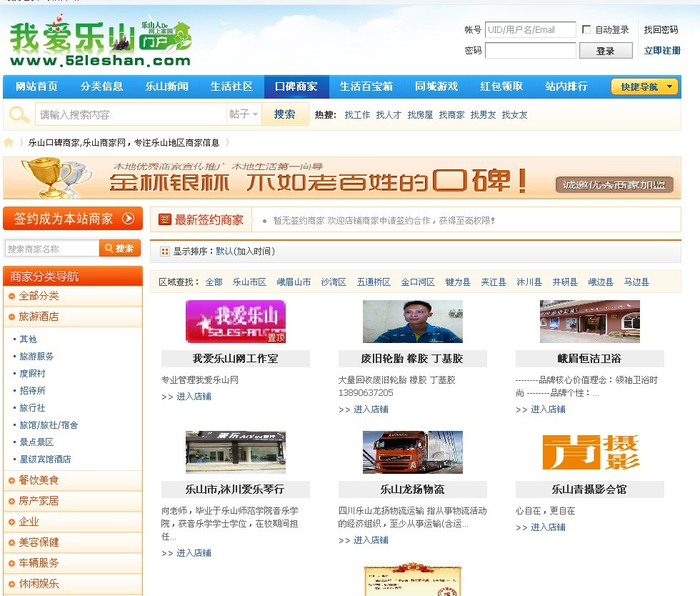The width and height of the screenshot is (700, 596).
Task: Click the orange 搜索 merchant button
Action: pyautogui.click(x=120, y=249)
